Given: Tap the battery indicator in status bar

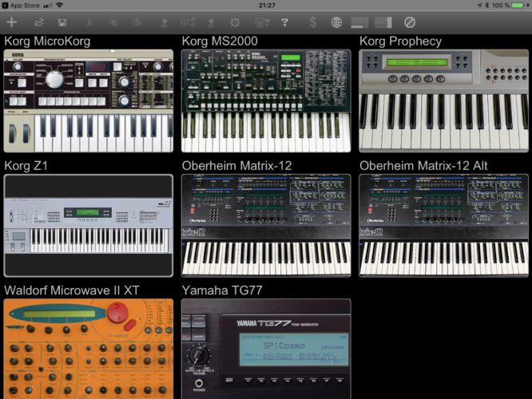Looking at the screenshot, I should point(518,6).
